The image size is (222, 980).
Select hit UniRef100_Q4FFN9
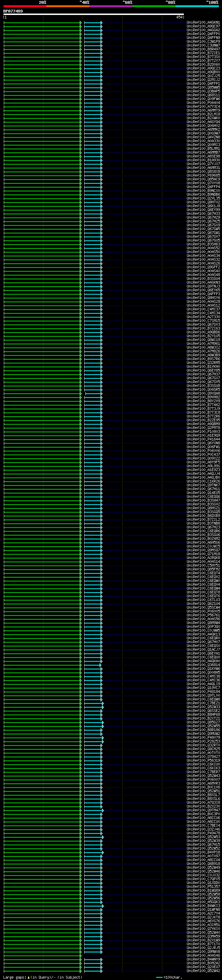[203, 38]
